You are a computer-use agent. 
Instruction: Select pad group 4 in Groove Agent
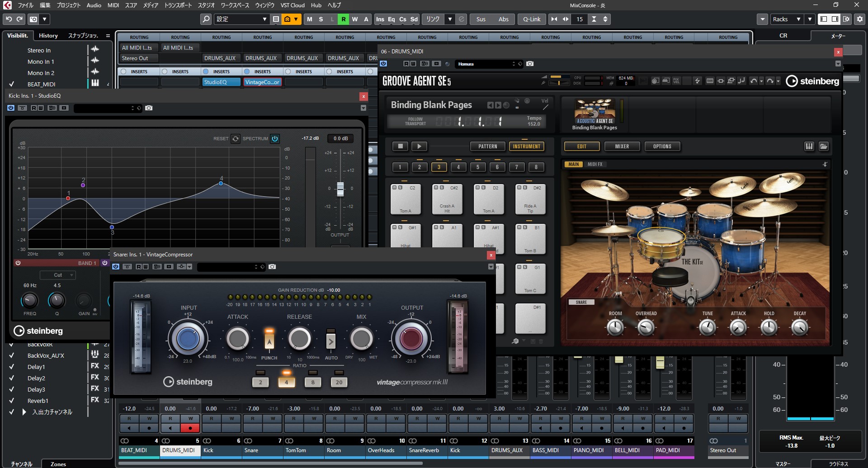click(458, 167)
